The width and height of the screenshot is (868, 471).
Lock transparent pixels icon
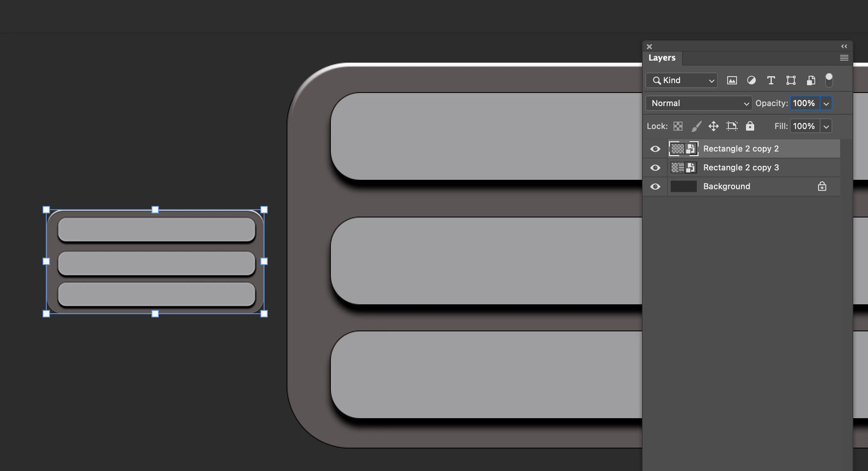tap(678, 126)
